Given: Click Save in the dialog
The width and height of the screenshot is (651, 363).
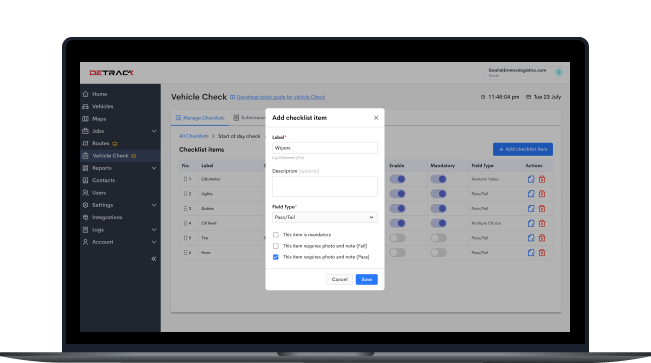Looking at the screenshot, I should tap(367, 280).
